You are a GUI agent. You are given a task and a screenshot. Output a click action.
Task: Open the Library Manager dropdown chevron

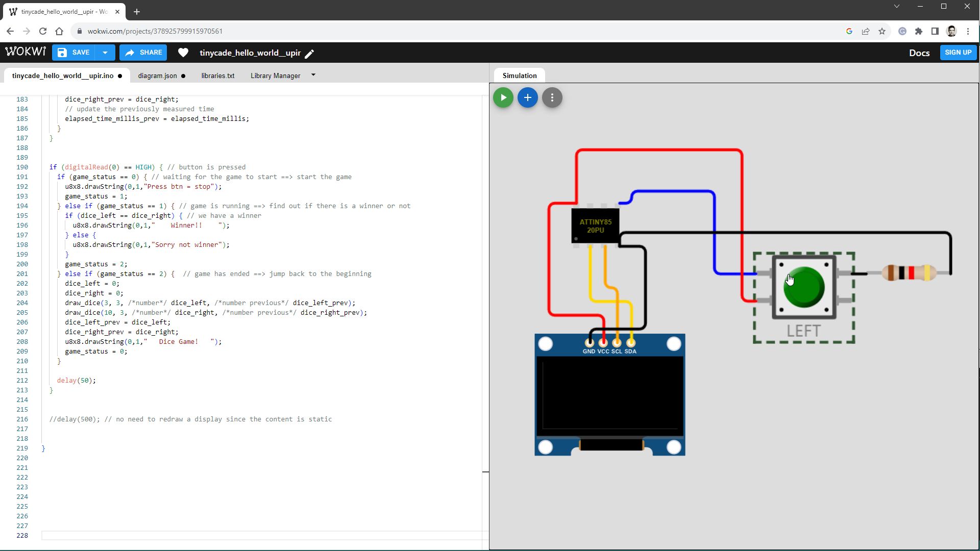(313, 74)
